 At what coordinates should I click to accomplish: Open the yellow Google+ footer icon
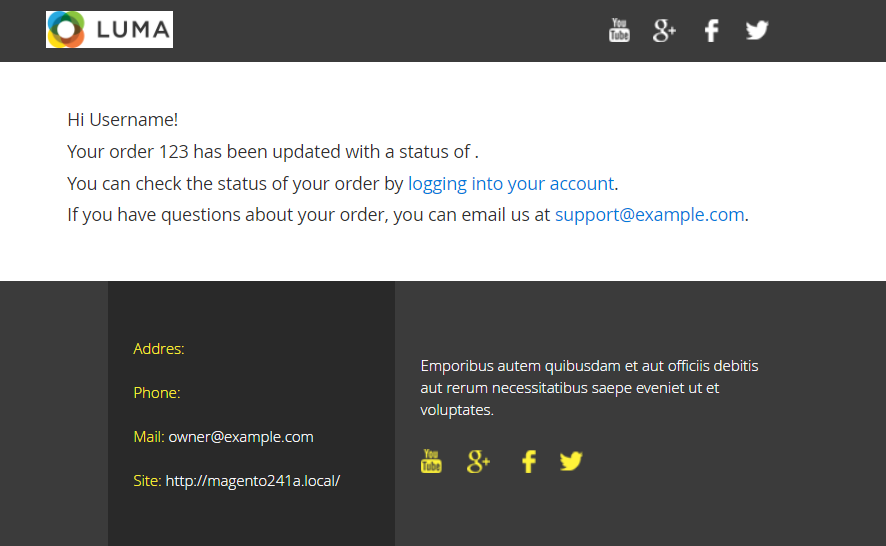coord(478,461)
